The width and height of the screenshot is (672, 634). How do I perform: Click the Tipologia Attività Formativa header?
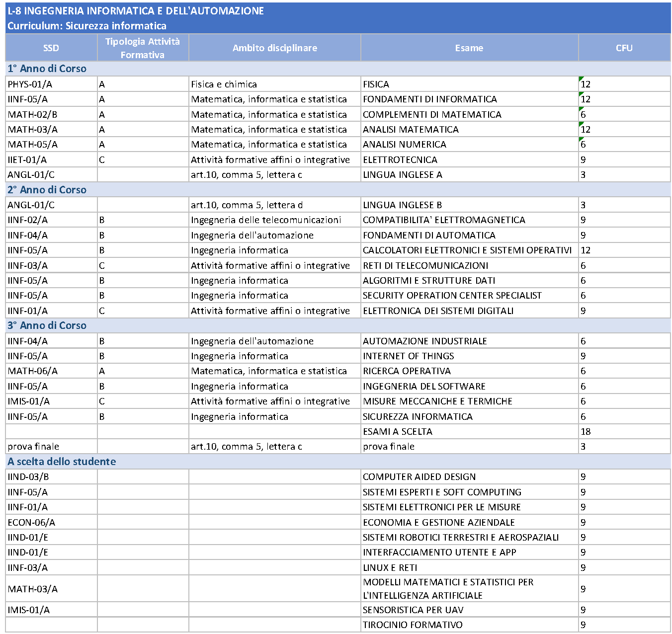point(143,48)
